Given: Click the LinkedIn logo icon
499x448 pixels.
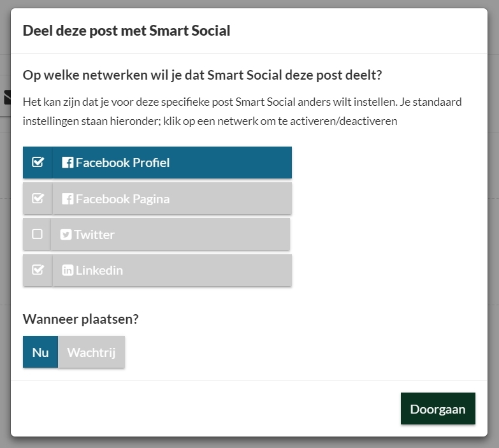Looking at the screenshot, I should pos(68,270).
